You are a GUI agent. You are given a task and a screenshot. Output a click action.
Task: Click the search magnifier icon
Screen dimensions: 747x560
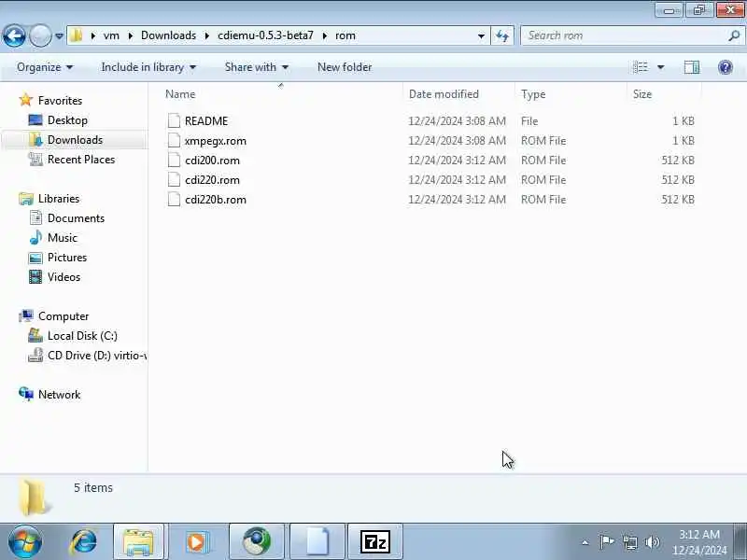tap(734, 35)
